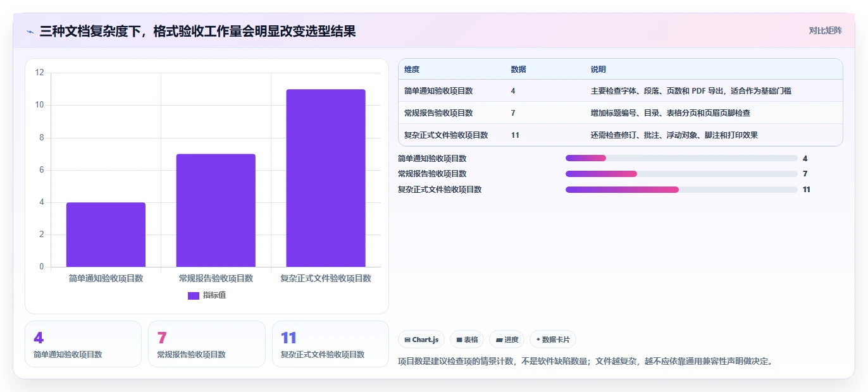Click the 简单通知验收项目数 table row cell
This screenshot has height=392, width=868.
coord(438,91)
